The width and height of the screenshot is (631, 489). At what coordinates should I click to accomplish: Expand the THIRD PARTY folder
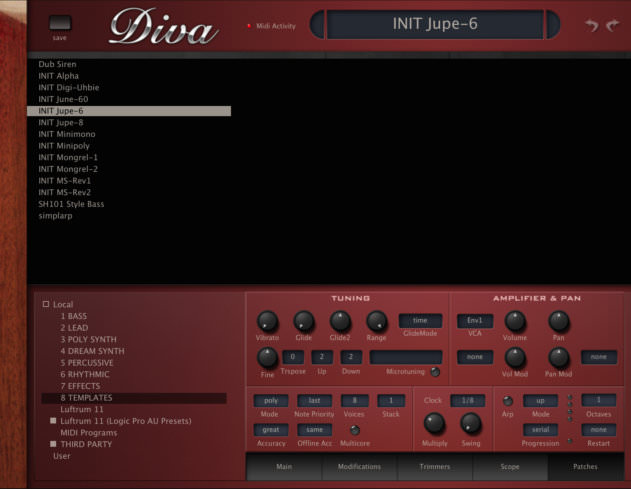click(x=53, y=444)
